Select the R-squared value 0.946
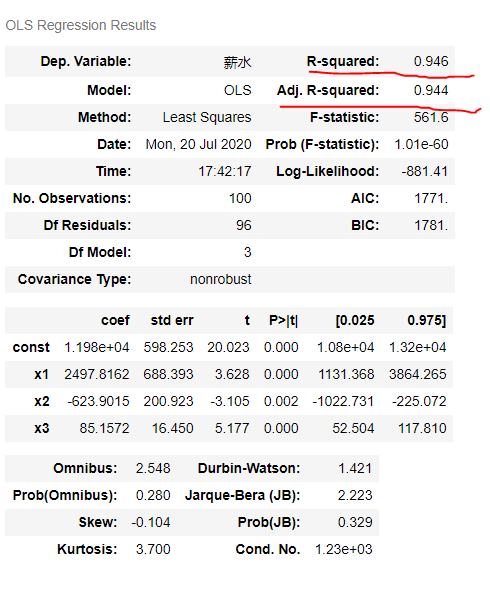 click(x=431, y=61)
